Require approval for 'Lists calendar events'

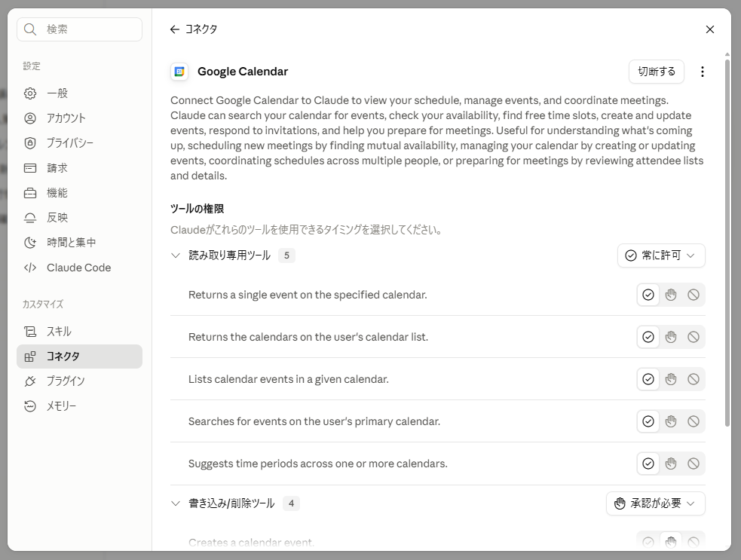click(671, 379)
